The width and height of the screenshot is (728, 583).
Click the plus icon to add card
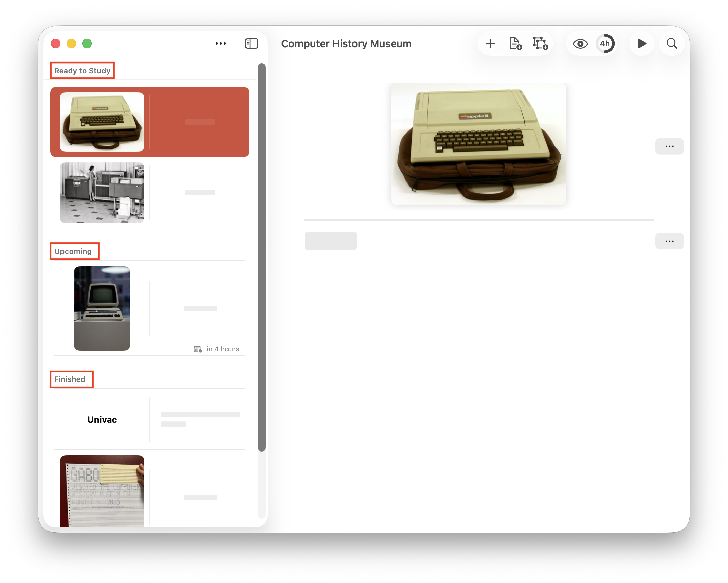pos(490,44)
